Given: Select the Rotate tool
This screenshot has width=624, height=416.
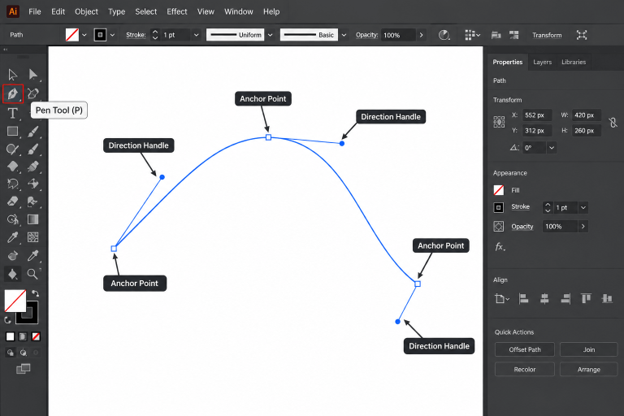Looking at the screenshot, I should point(12,184).
